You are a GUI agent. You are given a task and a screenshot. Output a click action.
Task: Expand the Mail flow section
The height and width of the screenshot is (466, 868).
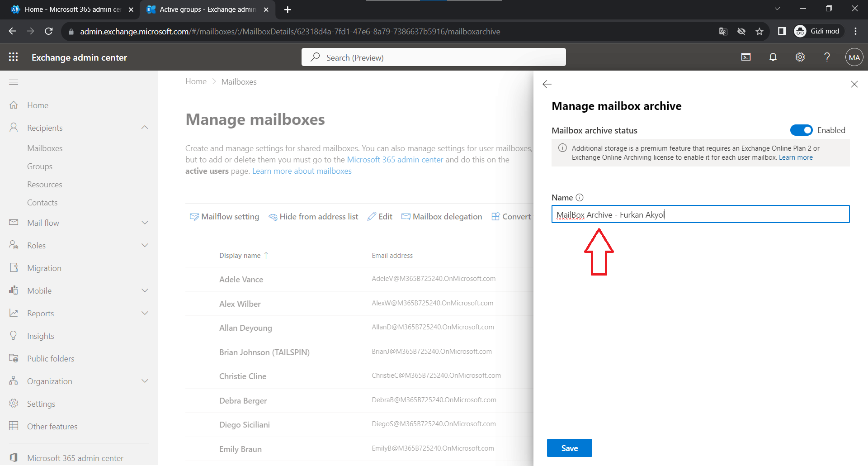tap(145, 223)
